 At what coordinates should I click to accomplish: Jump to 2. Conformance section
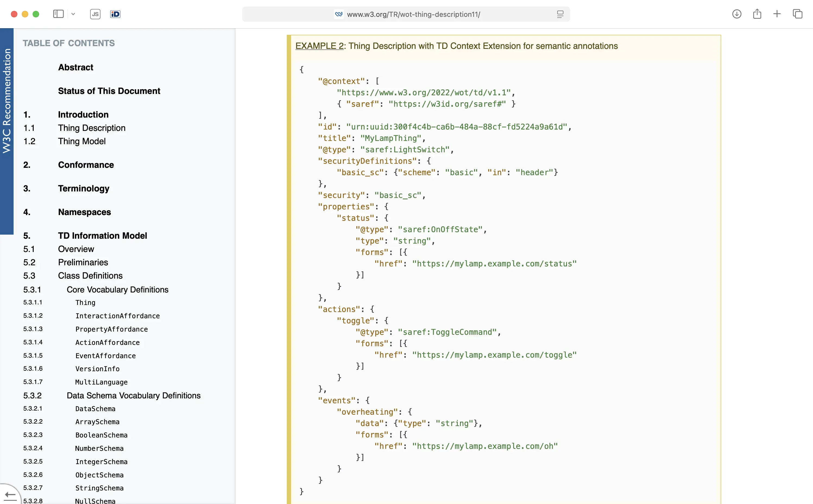pos(86,165)
